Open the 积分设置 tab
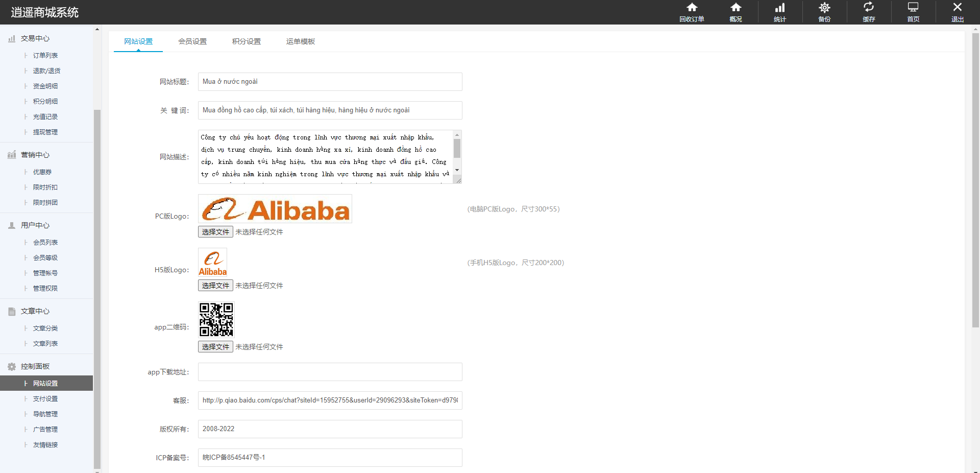980x473 pixels. [247, 41]
